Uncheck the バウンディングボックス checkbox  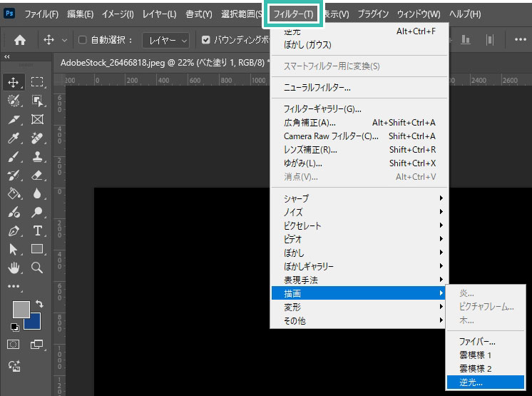pyautogui.click(x=206, y=40)
